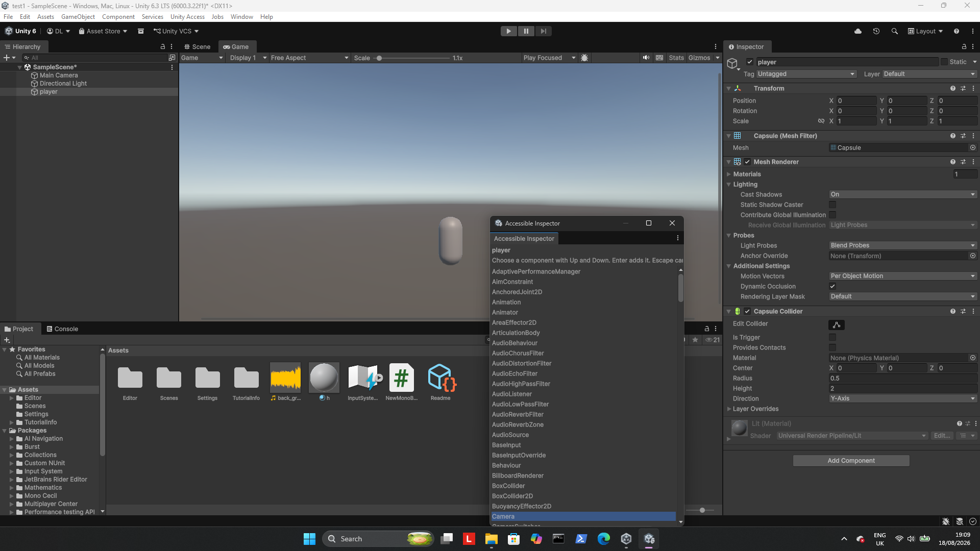The width and height of the screenshot is (980, 551).
Task: Open Accessible Inspector kebab menu
Action: (678, 238)
